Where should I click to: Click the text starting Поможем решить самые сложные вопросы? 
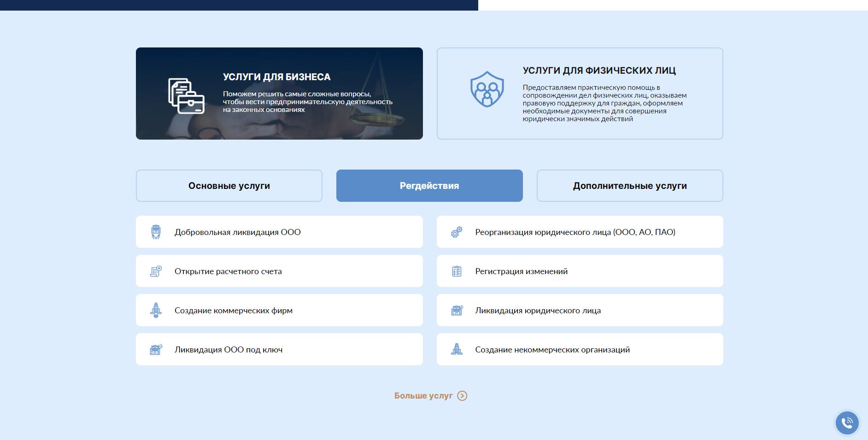[308, 102]
